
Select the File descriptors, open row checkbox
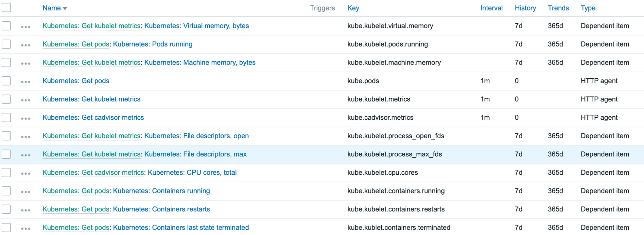click(x=6, y=136)
